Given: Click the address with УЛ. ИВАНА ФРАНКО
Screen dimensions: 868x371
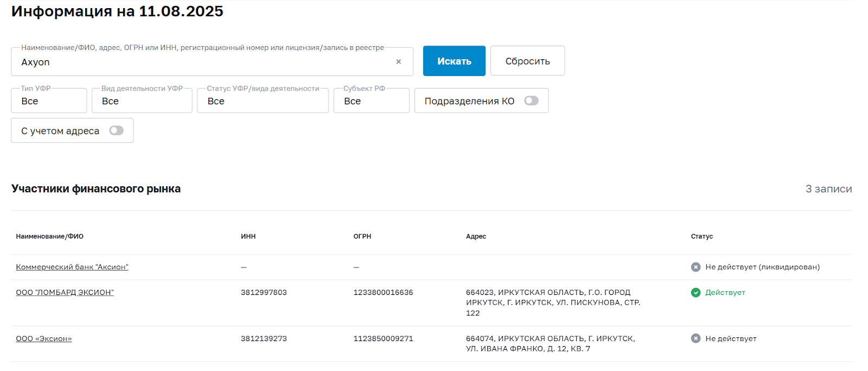Looking at the screenshot, I should coord(551,344).
